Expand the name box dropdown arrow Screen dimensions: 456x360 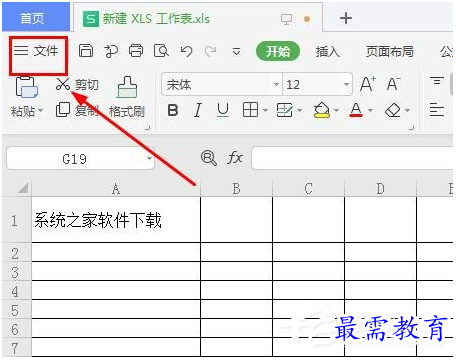[149, 159]
